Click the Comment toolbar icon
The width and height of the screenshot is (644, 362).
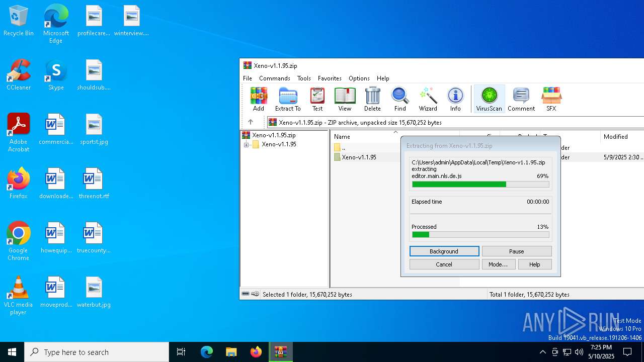521,99
